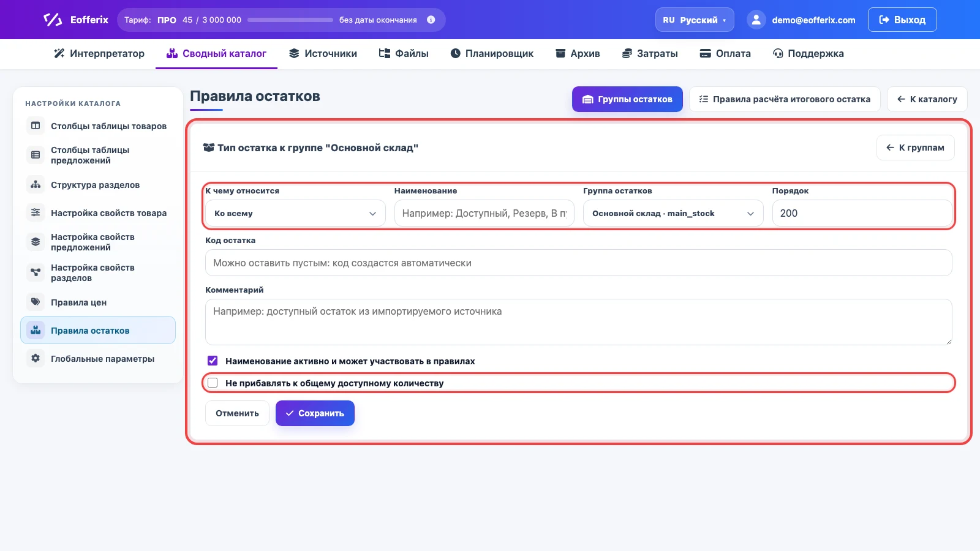This screenshot has width=980, height=551.
Task: Open Столбцы таблицы товаров settings
Action: [x=98, y=126]
